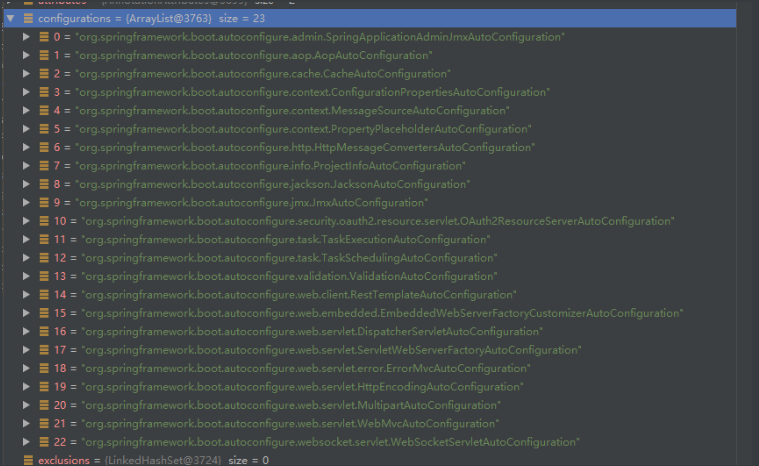This screenshot has height=466, width=759.
Task: Expand element 5 PropertyPlaceholderAutoConfiguration
Action: click(26, 129)
